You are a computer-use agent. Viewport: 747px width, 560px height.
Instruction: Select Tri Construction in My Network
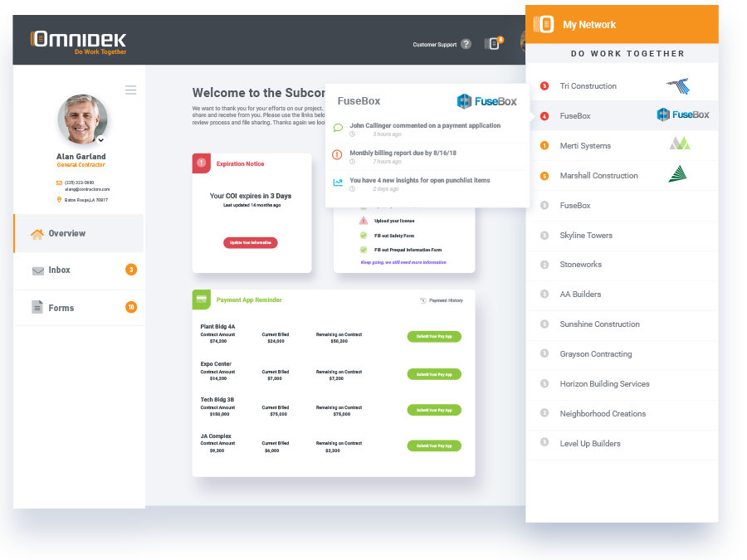click(x=622, y=86)
